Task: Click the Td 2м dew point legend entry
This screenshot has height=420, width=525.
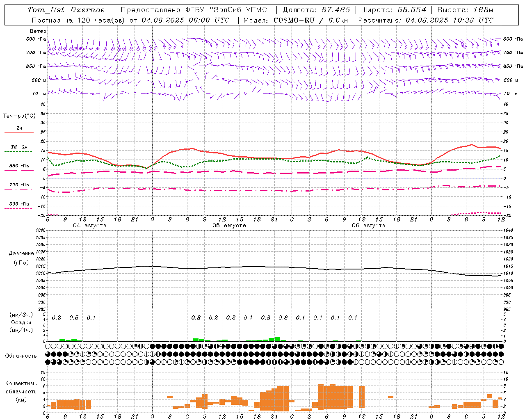Action: 19,147
